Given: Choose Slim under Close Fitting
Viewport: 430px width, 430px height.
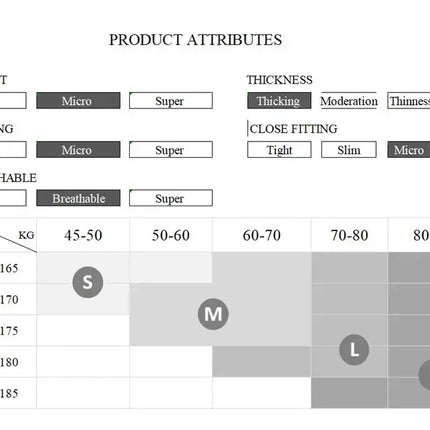Looking at the screenshot, I should click(349, 150).
